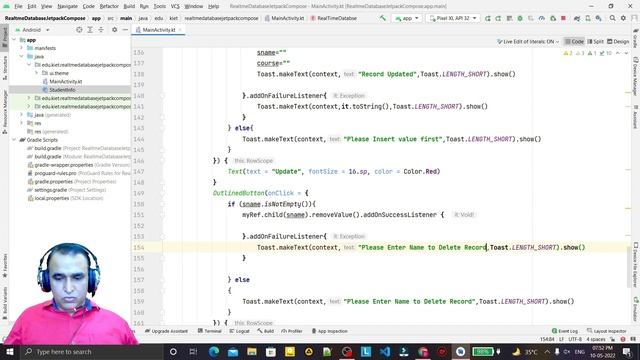
Task: Click Select Opened File target icon
Action: 79,30
